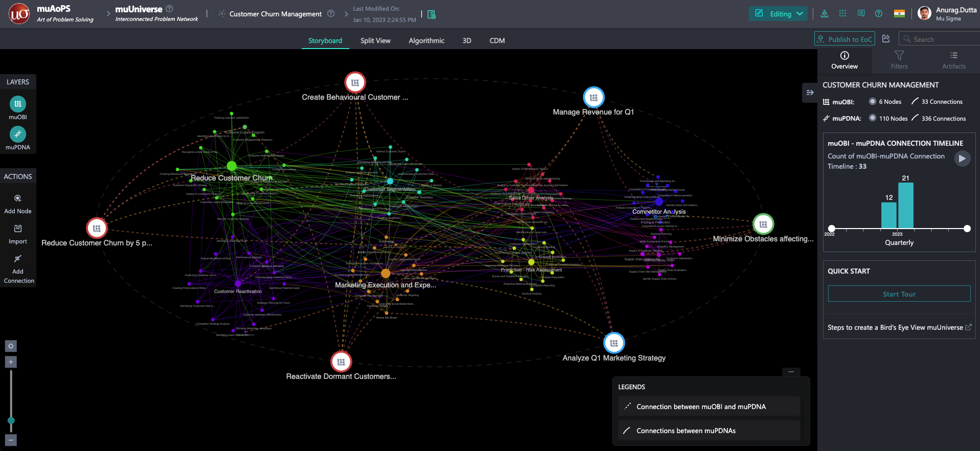Click the timeline slider right handle
This screenshot has width=980, height=451.
(x=967, y=229)
